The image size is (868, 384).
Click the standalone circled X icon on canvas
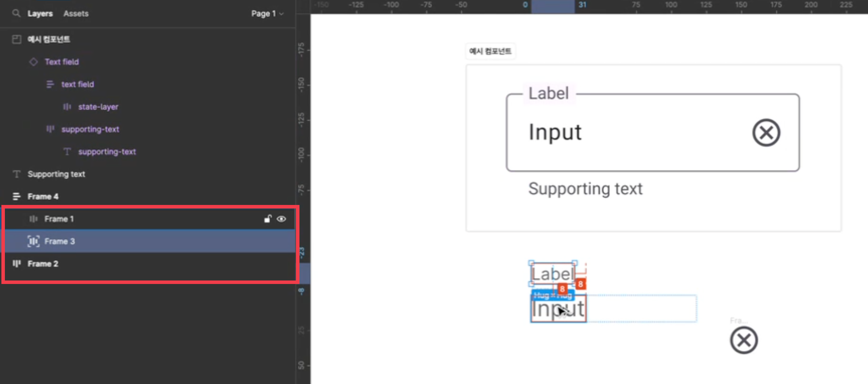pos(744,340)
